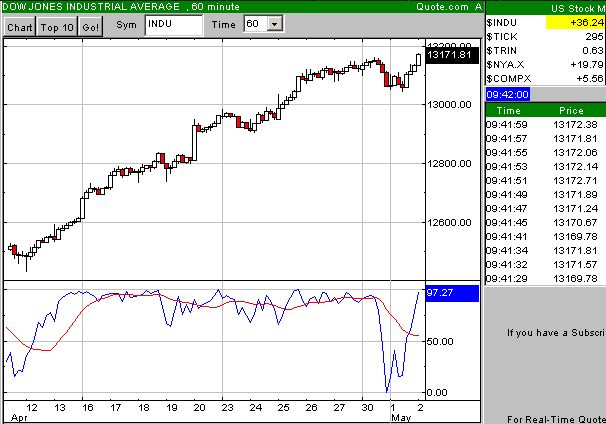The image size is (606, 424).
Task: Focus the Sym input field with INDU
Action: (x=174, y=25)
